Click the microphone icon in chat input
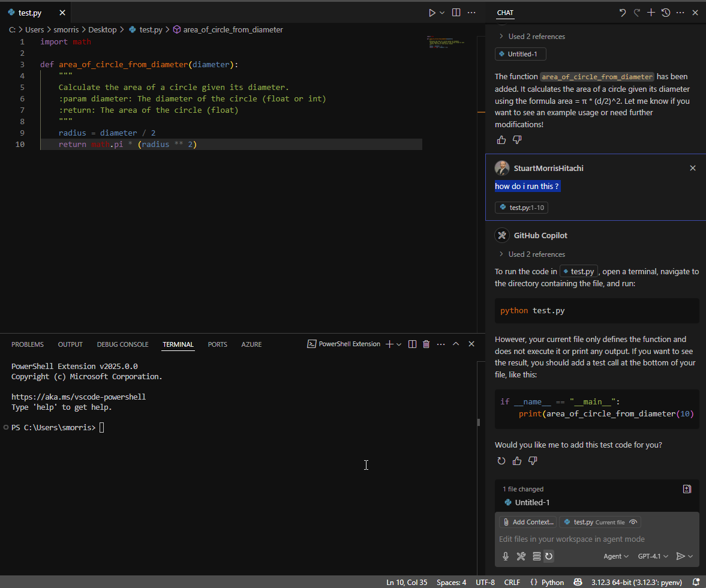This screenshot has height=588, width=706. pyautogui.click(x=506, y=556)
